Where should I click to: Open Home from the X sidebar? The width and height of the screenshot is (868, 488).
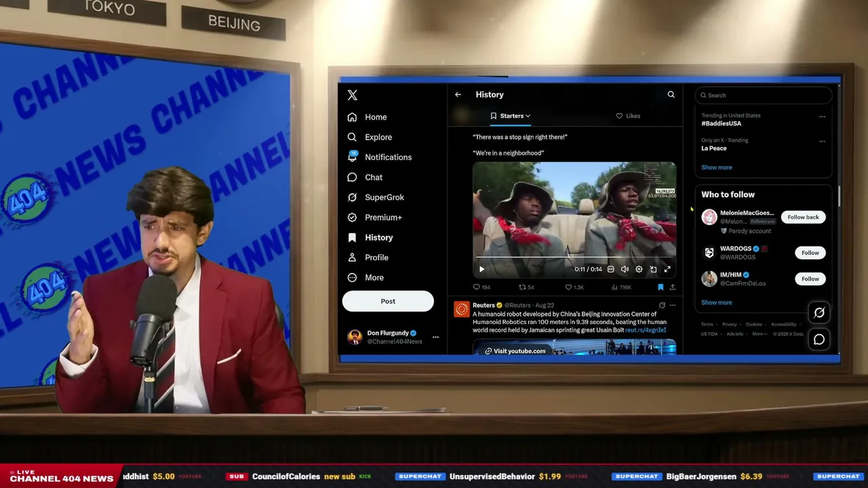(x=367, y=117)
